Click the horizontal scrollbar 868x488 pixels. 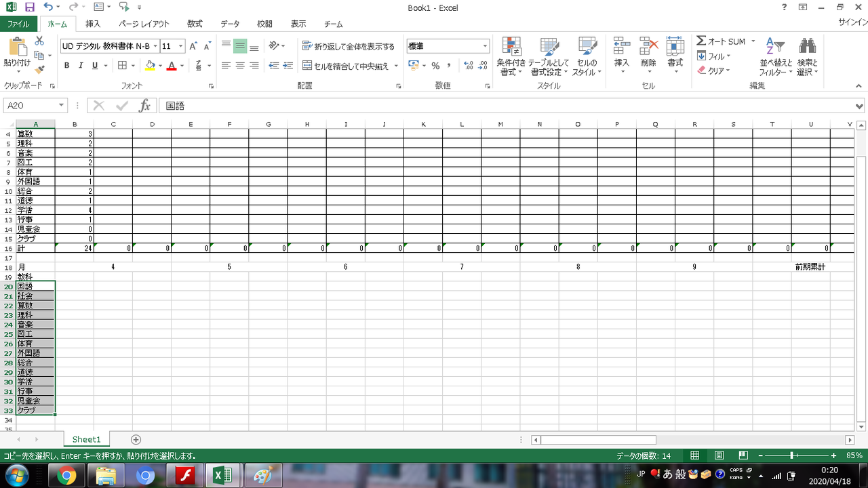click(x=598, y=440)
